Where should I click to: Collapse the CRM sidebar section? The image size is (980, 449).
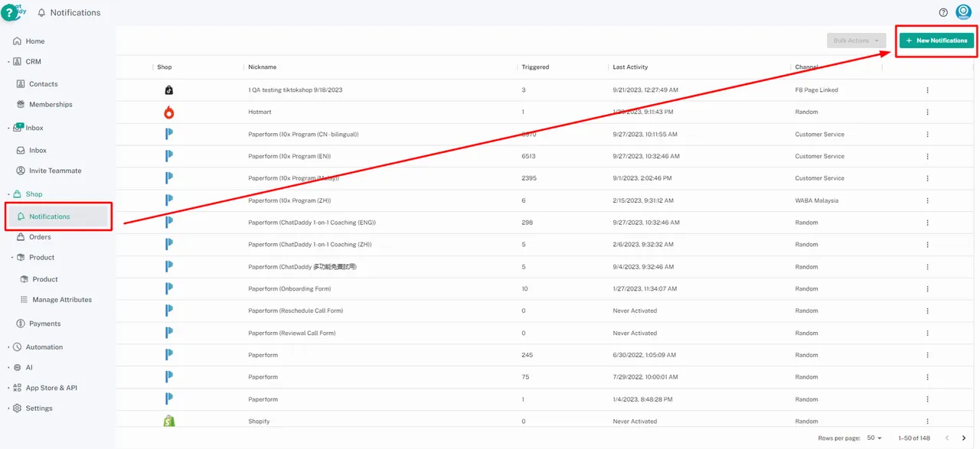click(x=33, y=62)
